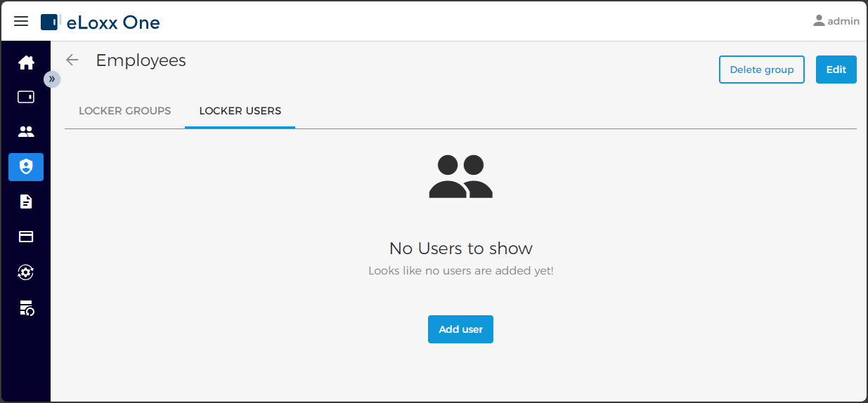Viewport: 868px width, 403px height.
Task: Open the users group sidebar icon
Action: coord(26,131)
